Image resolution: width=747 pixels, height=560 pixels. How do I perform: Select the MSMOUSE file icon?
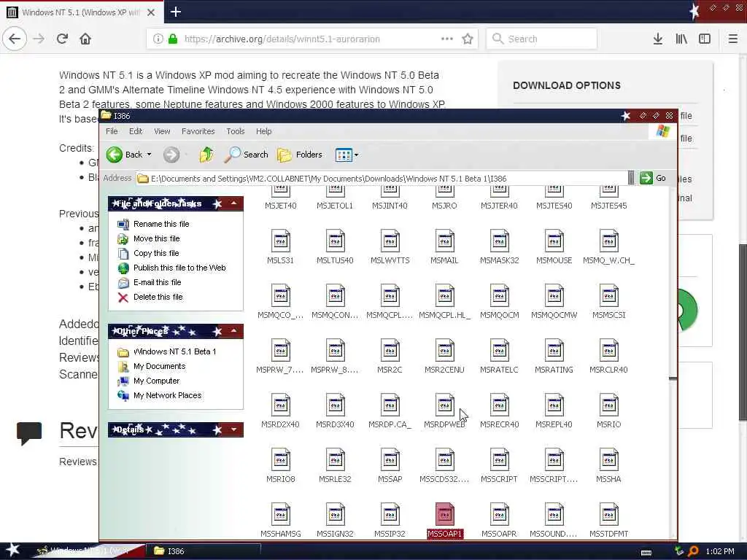click(x=554, y=241)
